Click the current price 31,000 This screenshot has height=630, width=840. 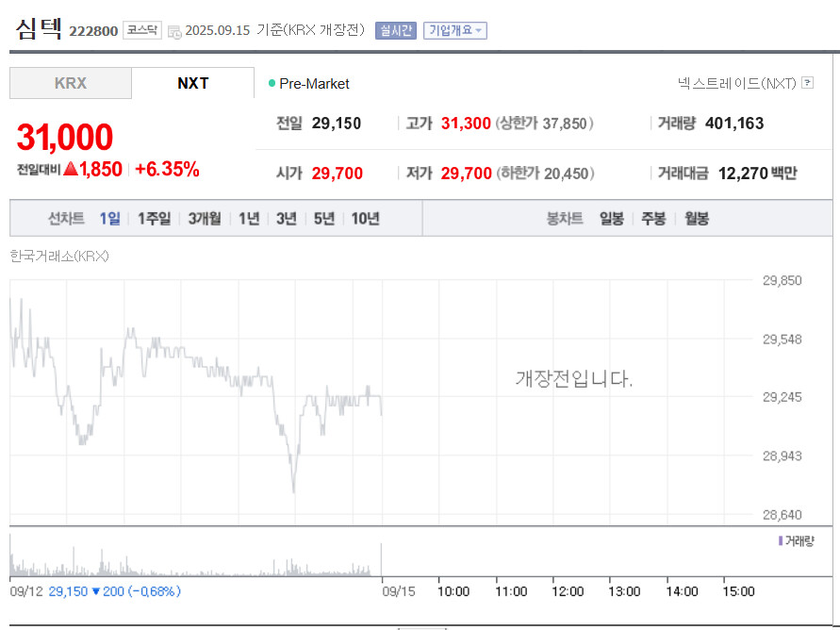click(65, 137)
